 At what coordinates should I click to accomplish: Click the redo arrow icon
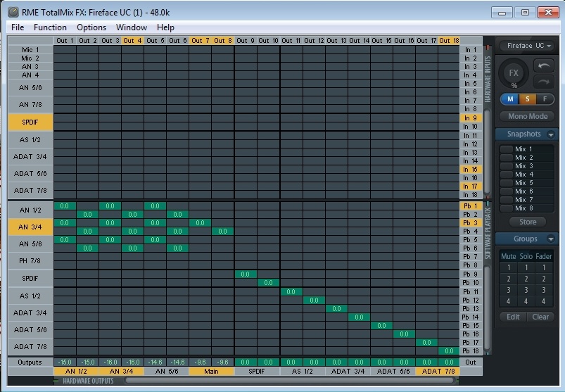[545, 82]
